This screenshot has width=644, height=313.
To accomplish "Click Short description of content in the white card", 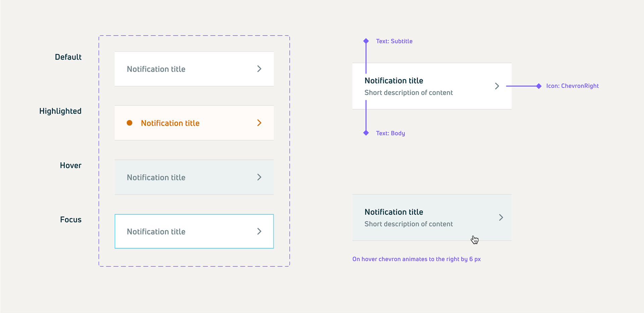I will pyautogui.click(x=409, y=93).
